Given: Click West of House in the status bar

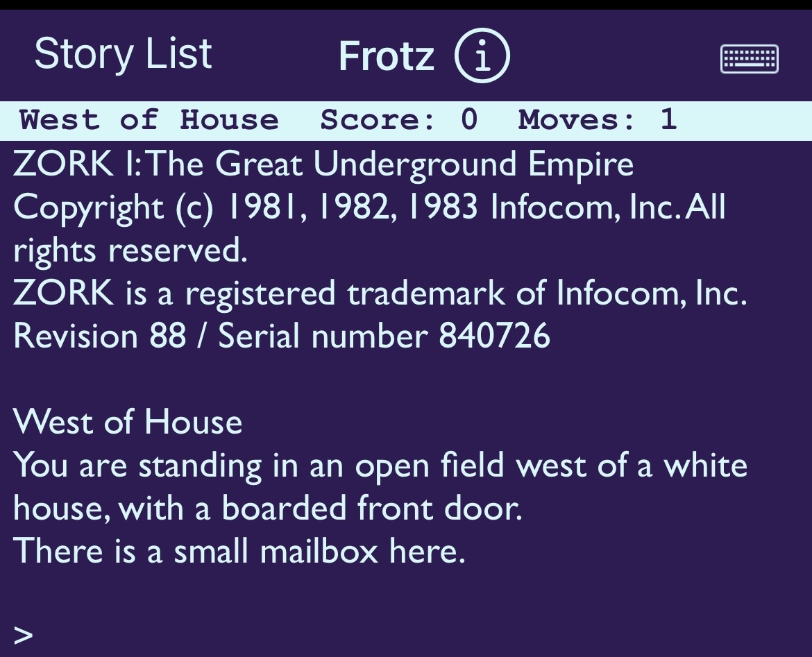Looking at the screenshot, I should coord(149,120).
